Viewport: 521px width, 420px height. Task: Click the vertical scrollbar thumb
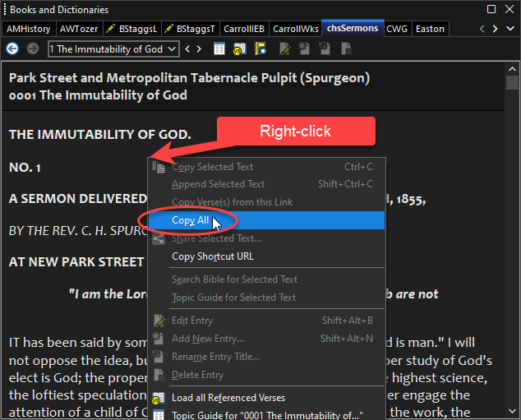coord(512,82)
